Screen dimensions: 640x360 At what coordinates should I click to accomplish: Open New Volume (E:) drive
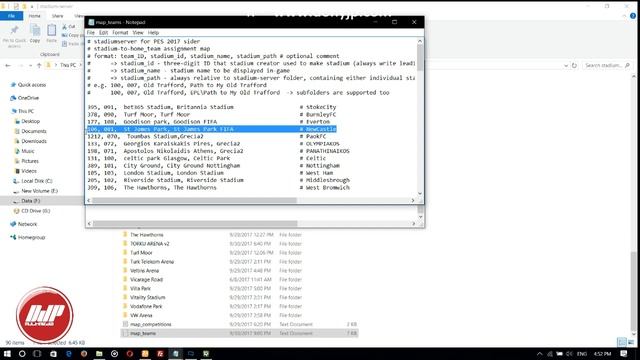(x=39, y=191)
